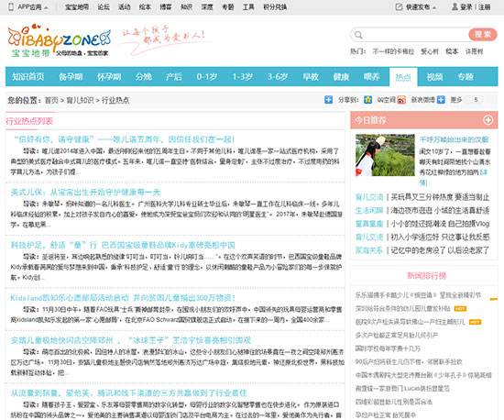This screenshot has height=420, width=504.
Task: Switch to the 备孕期 tab
Action: pos(71,76)
